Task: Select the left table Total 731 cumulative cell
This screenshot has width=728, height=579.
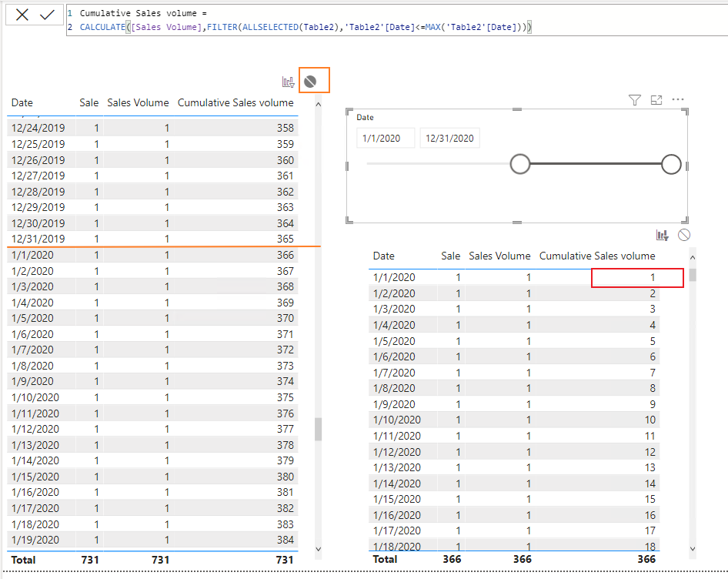Action: point(284,560)
